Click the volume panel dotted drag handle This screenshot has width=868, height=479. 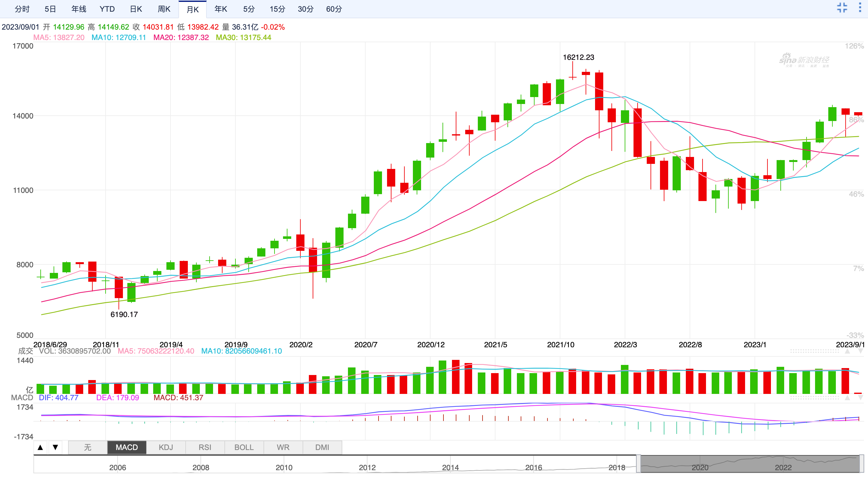814,351
